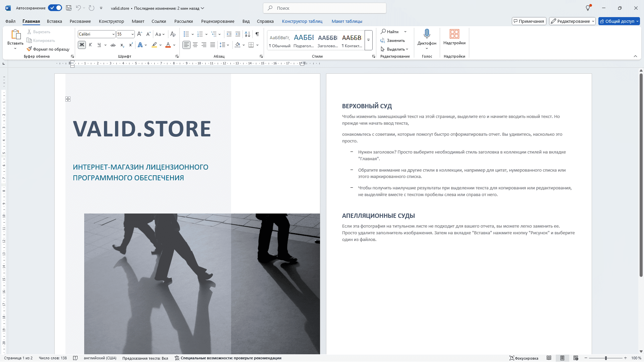Screen dimensions: 644x362
Task: Toggle underline Ч formatting
Action: [x=99, y=45]
